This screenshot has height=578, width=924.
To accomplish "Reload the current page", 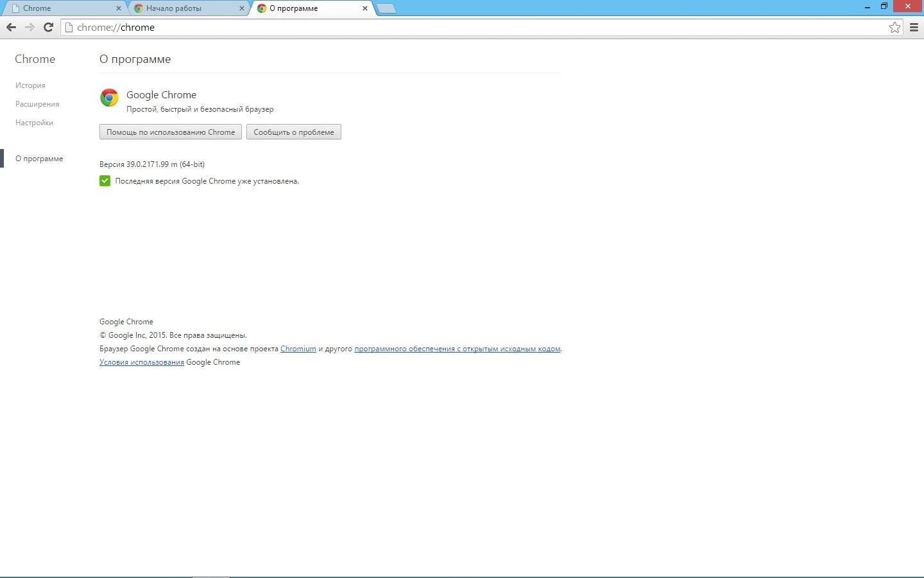I will tap(48, 27).
